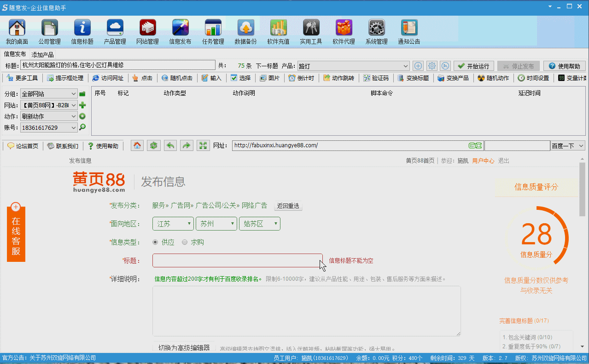Click the 返回重选 button
The image size is (589, 364).
[x=288, y=206]
